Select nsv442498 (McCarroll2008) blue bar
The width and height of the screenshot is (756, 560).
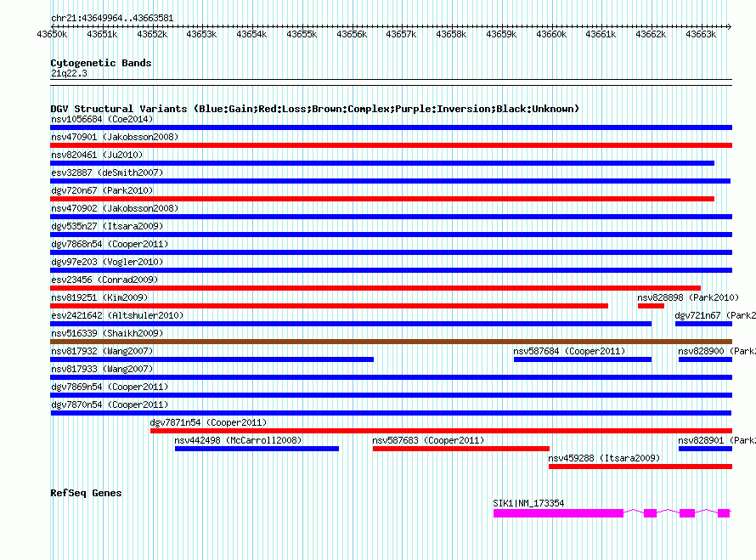point(257,449)
